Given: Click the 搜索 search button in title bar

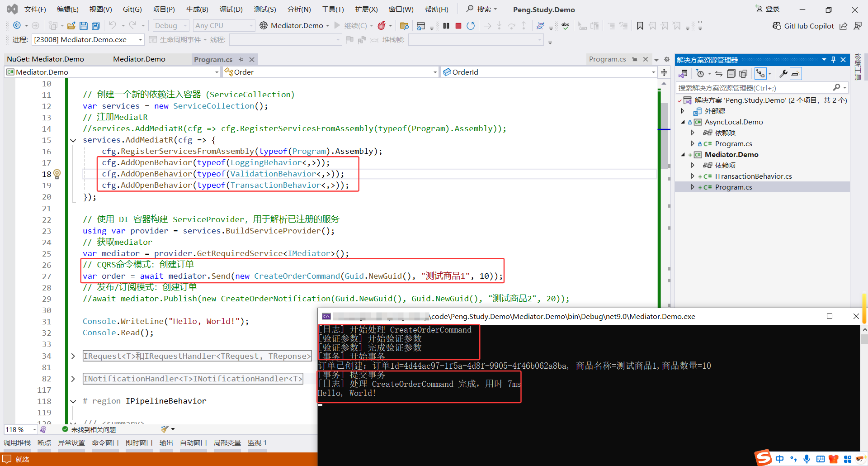Looking at the screenshot, I should tap(482, 9).
